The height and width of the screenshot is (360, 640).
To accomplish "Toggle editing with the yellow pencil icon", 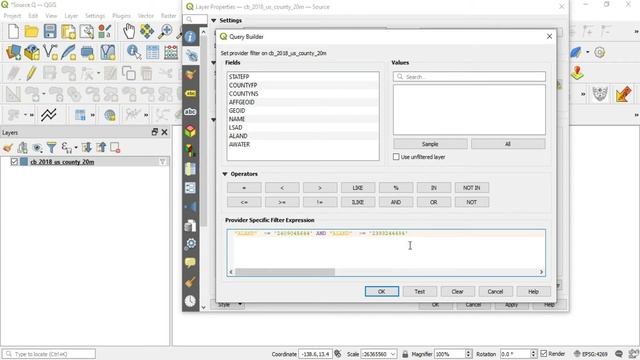I will coord(31,73).
